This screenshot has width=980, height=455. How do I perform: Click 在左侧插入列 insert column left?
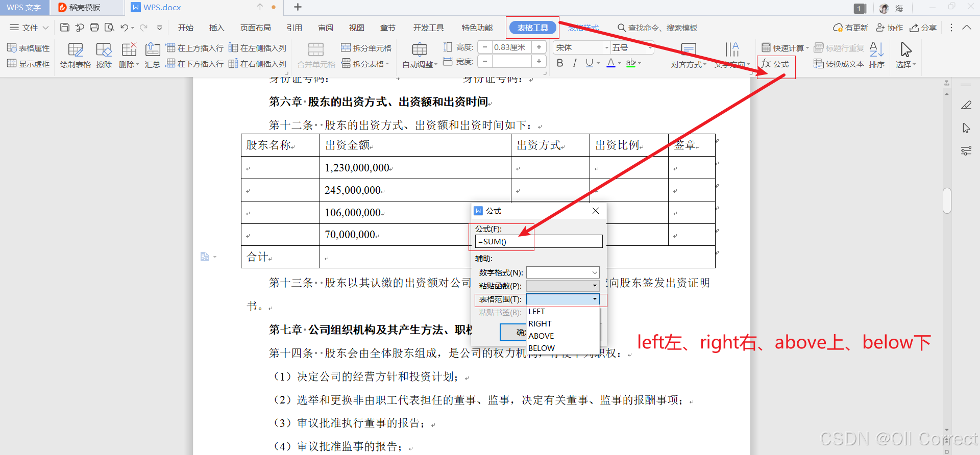click(x=257, y=48)
